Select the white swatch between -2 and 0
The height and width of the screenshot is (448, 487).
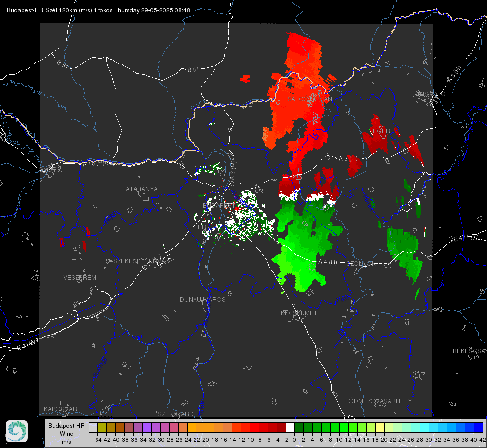[290, 427]
